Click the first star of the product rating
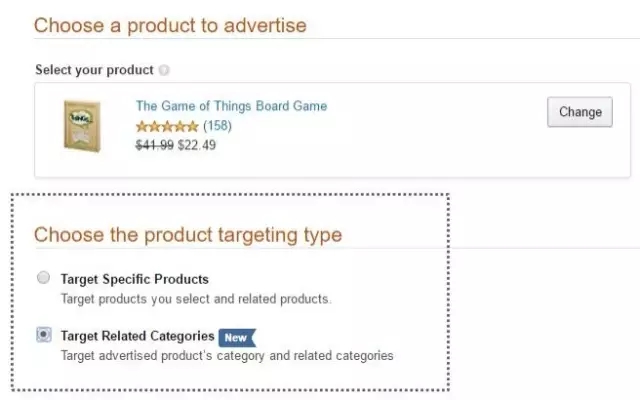The height and width of the screenshot is (400, 640). 142,126
